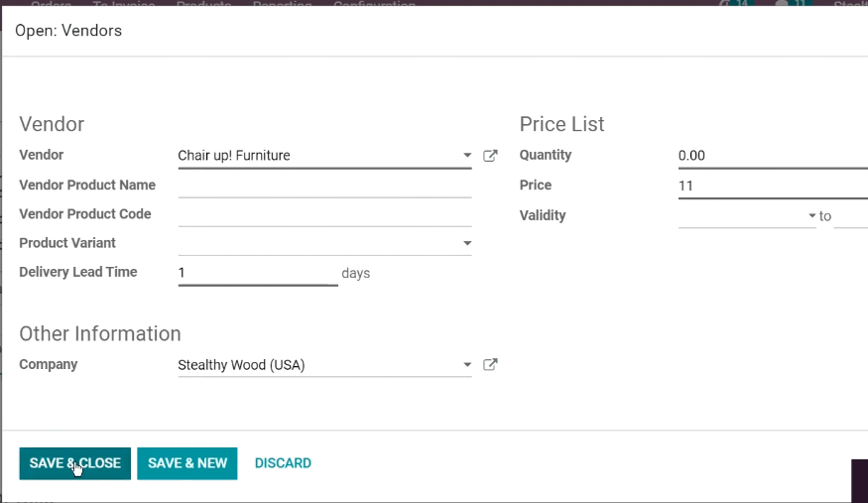Click the empty Product Variant field
Image resolution: width=868 pixels, height=503 pixels.
pyautogui.click(x=318, y=243)
